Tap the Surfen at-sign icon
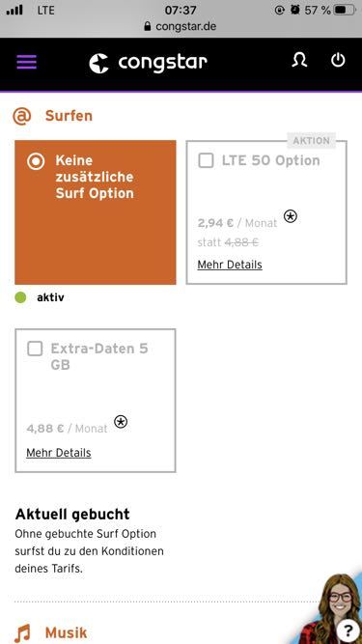Screen dimensions: 362x644 [22, 116]
